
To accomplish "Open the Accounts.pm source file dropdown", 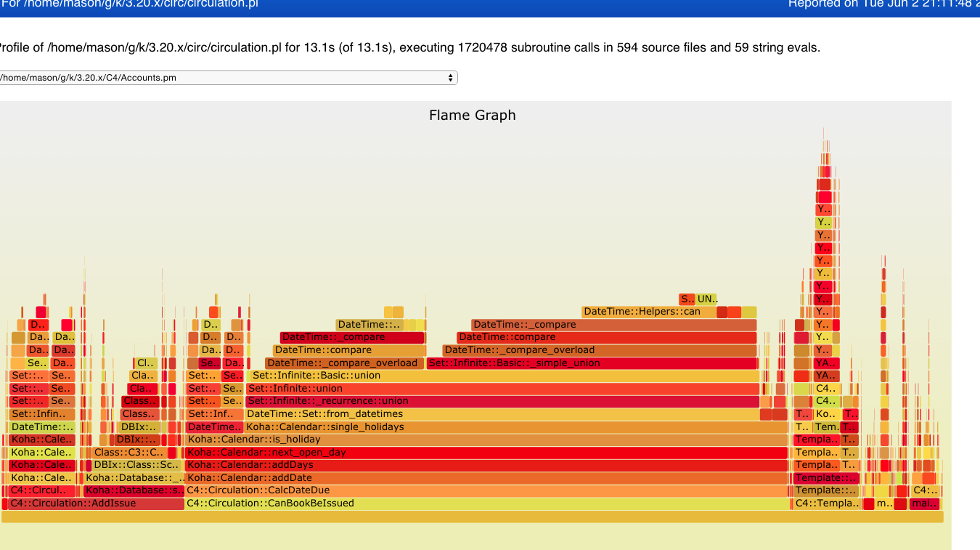I will [228, 78].
